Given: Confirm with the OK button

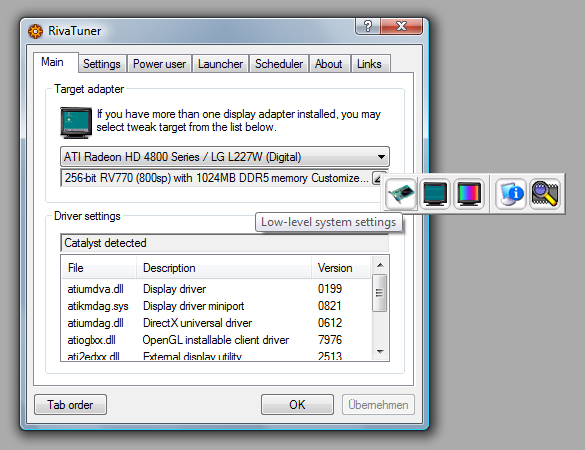Looking at the screenshot, I should [297, 405].
